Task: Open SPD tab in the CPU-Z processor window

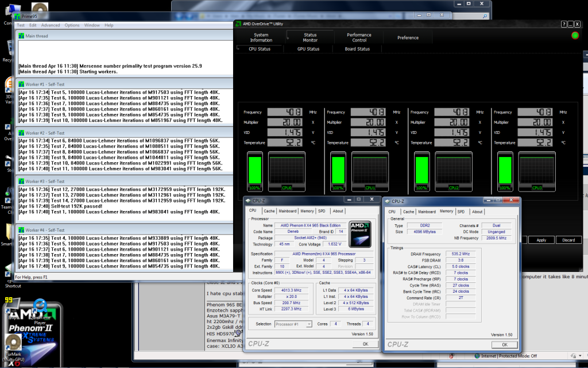Action: (322, 211)
